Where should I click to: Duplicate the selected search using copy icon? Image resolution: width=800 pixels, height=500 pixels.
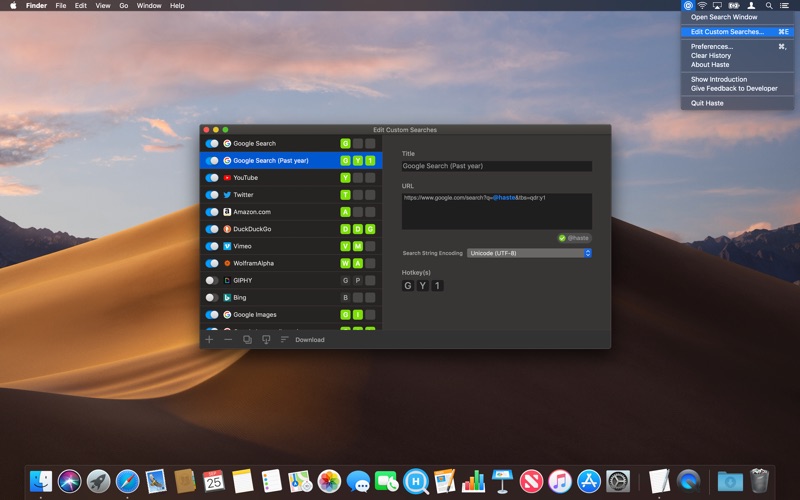click(247, 340)
